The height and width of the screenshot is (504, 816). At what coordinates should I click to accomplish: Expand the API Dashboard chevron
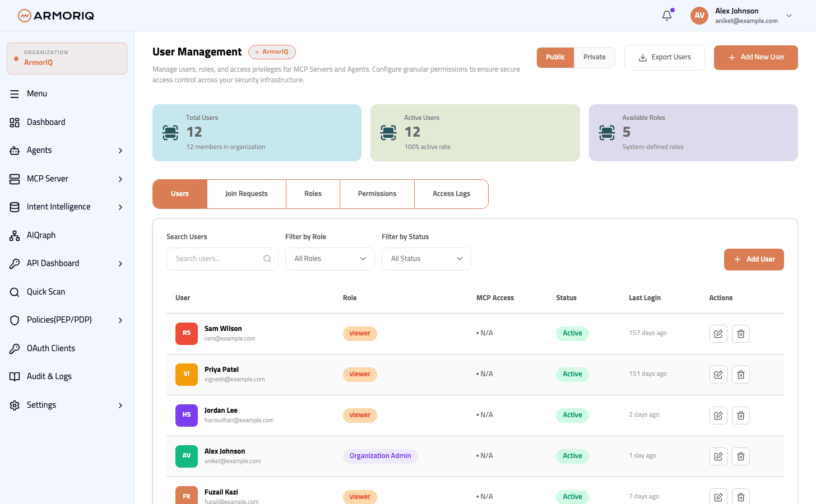pos(120,264)
